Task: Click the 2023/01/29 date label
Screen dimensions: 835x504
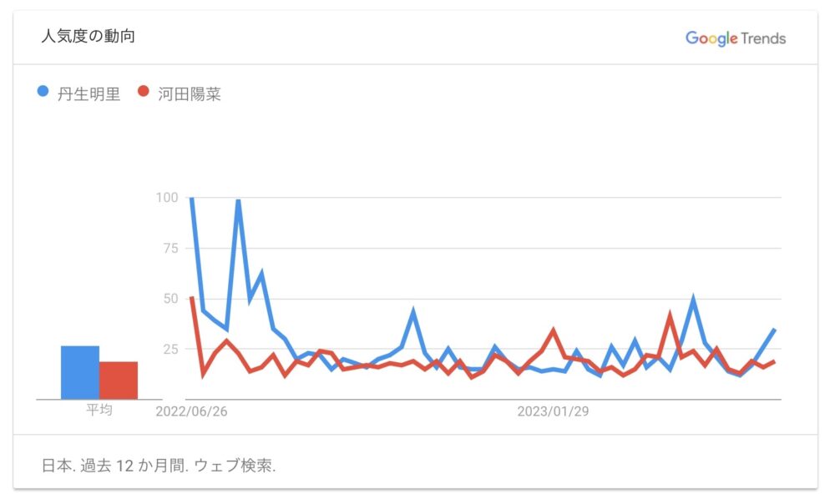Action: [x=553, y=411]
